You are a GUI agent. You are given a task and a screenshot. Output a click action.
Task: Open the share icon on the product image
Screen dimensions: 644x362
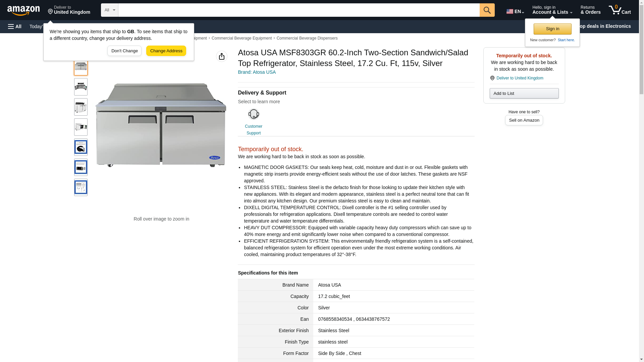pos(221,56)
